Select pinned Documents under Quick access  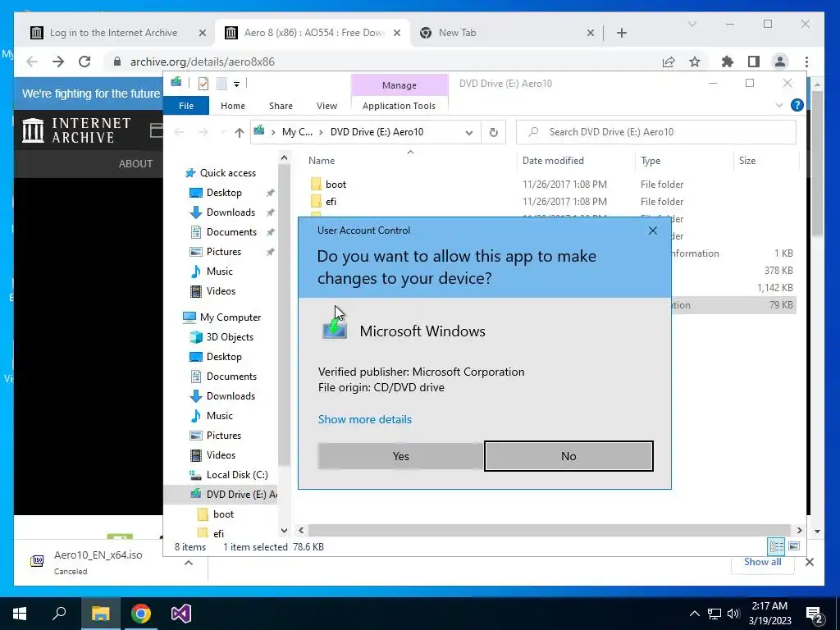point(231,232)
